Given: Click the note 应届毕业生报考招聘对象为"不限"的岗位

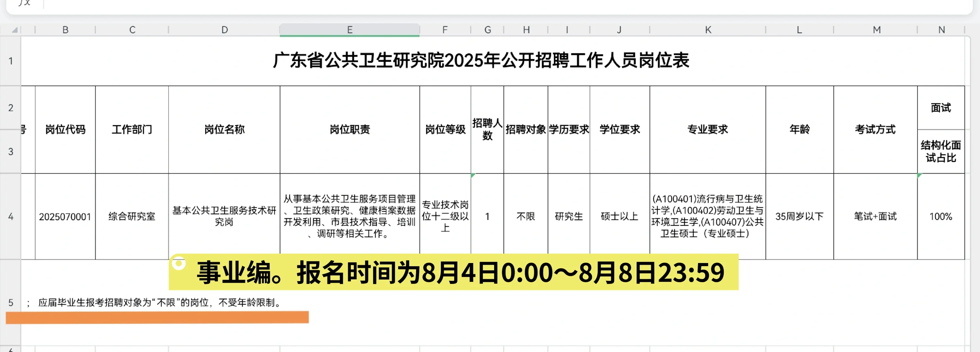Looking at the screenshot, I should (160, 302).
